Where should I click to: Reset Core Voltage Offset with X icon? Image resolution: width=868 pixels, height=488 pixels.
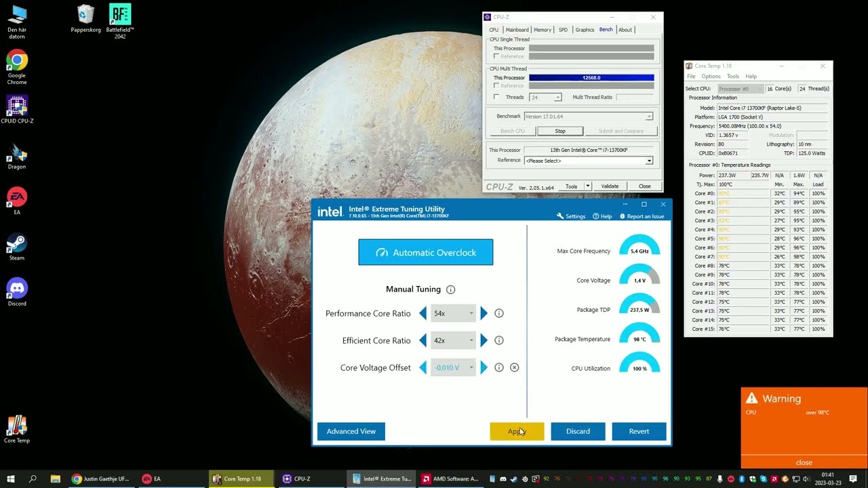pos(514,367)
